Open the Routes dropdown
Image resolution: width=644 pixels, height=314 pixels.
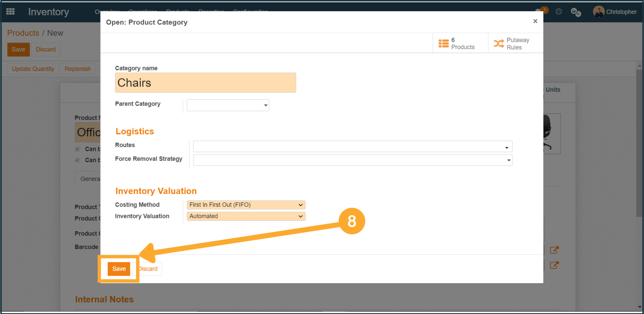point(352,147)
